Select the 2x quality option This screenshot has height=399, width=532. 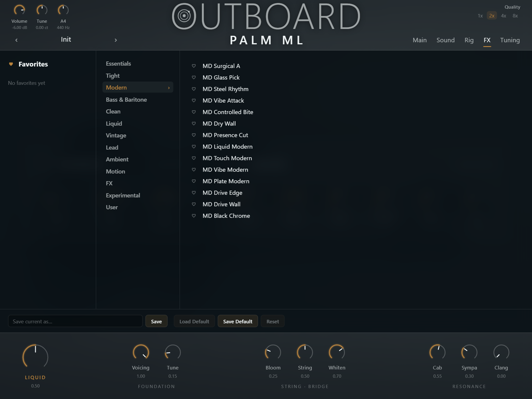[492, 16]
